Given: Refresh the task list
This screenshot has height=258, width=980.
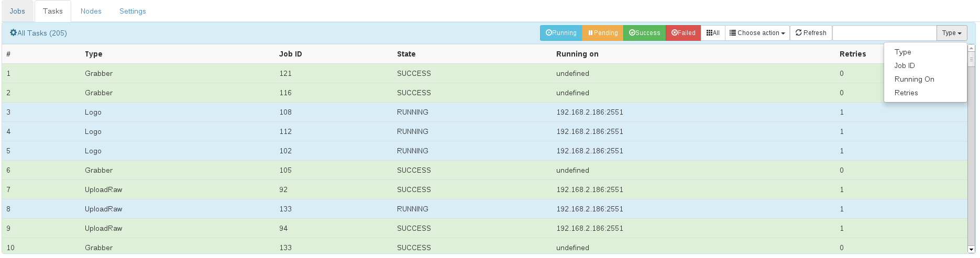Looking at the screenshot, I should click(x=811, y=33).
